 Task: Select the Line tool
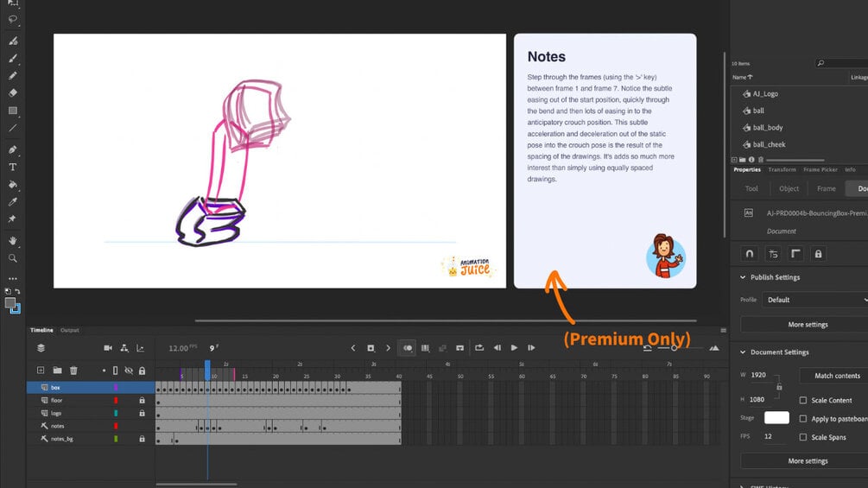(x=13, y=128)
